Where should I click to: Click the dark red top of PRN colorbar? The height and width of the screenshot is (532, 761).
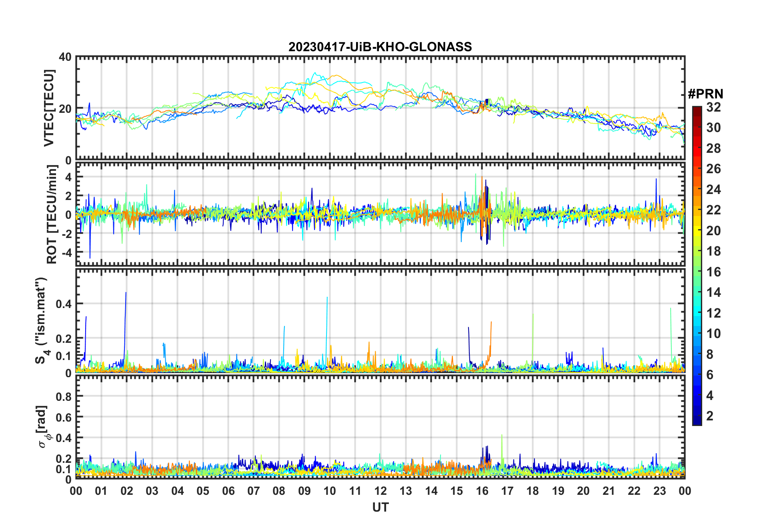(697, 111)
